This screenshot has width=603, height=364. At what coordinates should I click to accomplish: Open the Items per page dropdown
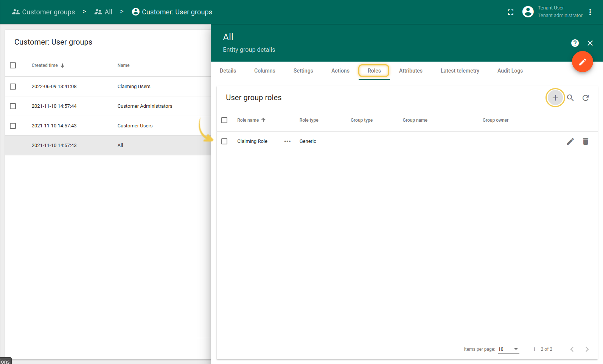tap(508, 349)
